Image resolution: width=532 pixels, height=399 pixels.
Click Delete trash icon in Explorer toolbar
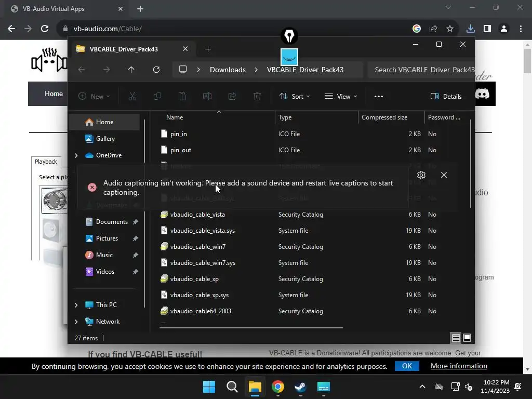(257, 96)
